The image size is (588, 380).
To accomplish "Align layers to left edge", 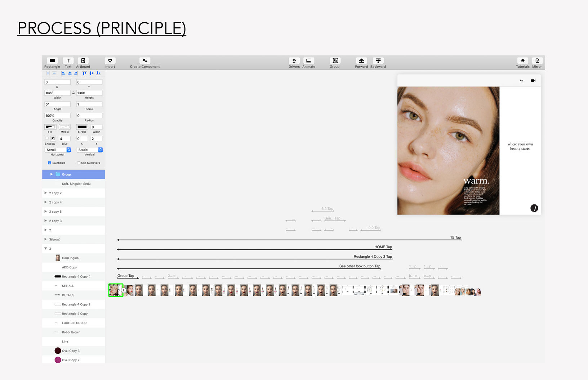I will click(63, 73).
